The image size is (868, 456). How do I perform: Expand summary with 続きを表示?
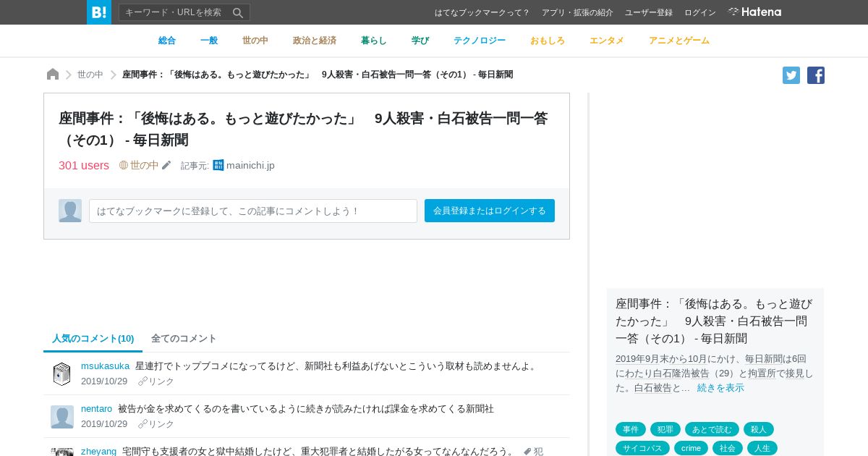pos(720,387)
